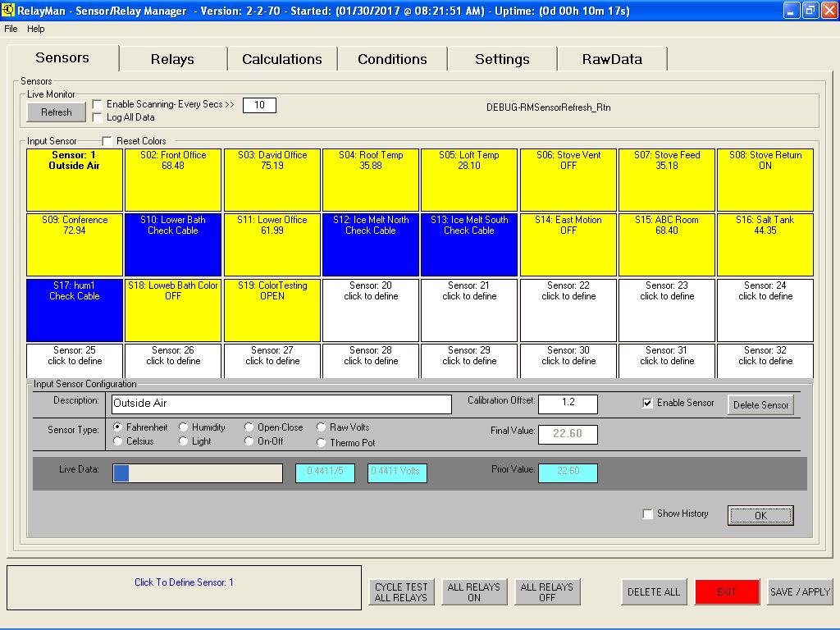Click the red EXIT button

pyautogui.click(x=727, y=591)
